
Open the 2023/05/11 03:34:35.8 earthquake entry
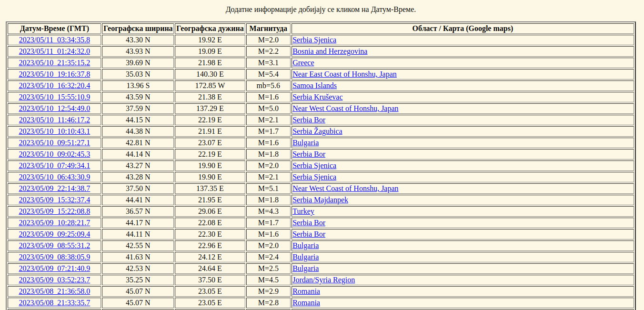coord(54,40)
